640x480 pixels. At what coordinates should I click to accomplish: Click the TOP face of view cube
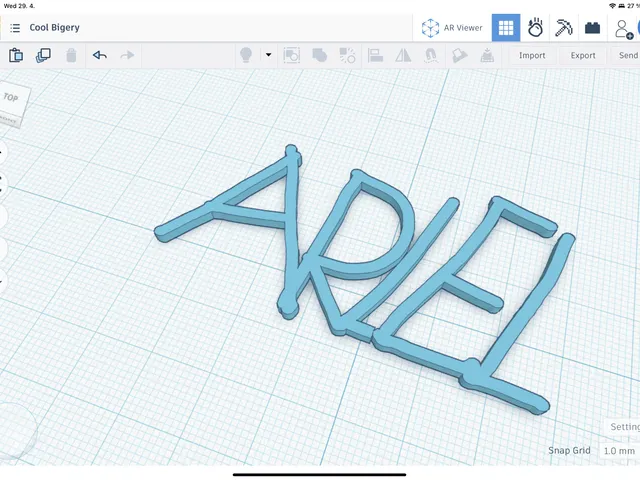click(11, 97)
